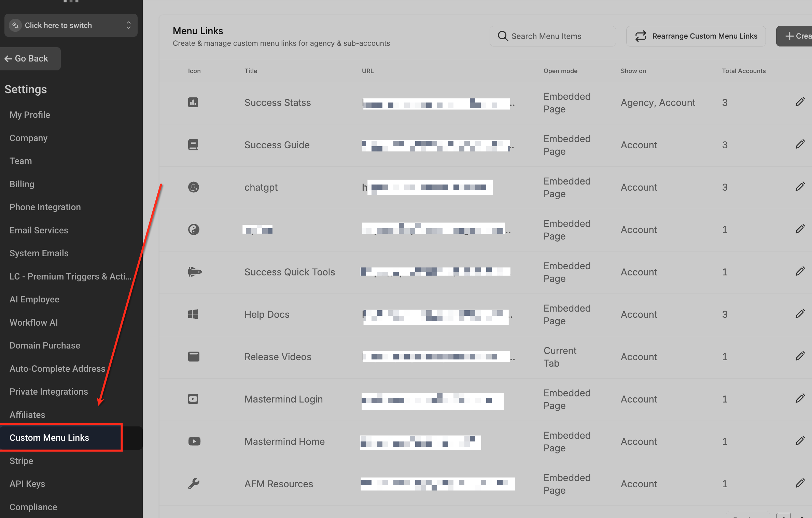This screenshot has height=518, width=812.
Task: Click edit pencil for Release Videos
Action: pos(800,356)
